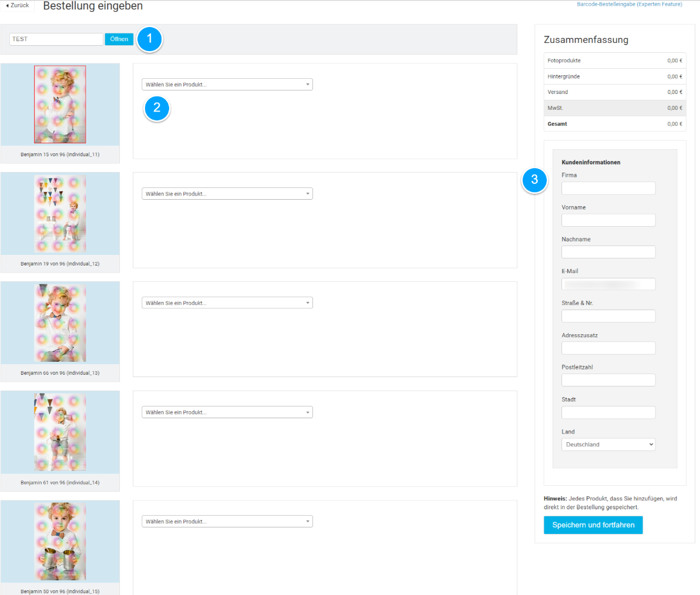
Task: Focus the TEST code input field
Action: coord(56,39)
